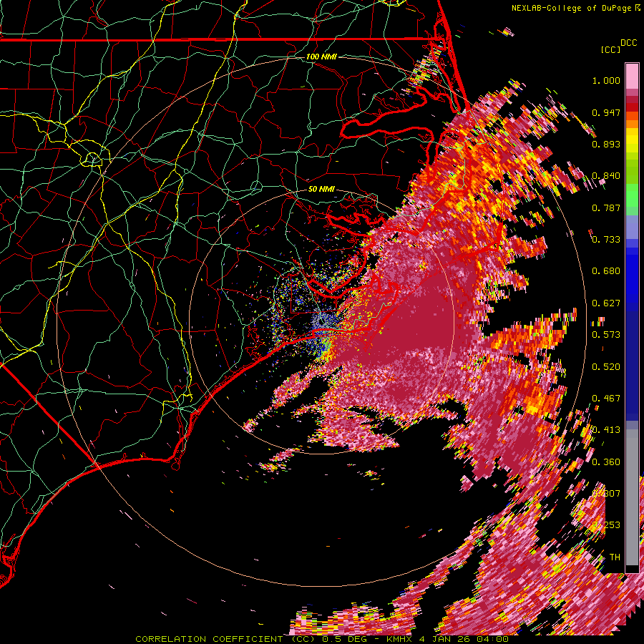This screenshot has height=644, width=644.
Task: Pick the orange swatch on the color bar
Action: 632,124
